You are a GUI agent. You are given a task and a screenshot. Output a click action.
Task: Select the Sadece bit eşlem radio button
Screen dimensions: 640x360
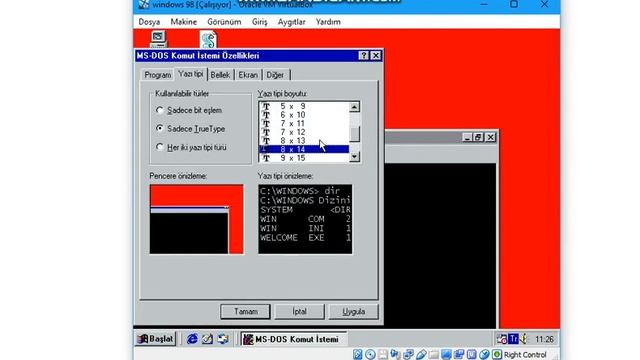click(160, 110)
